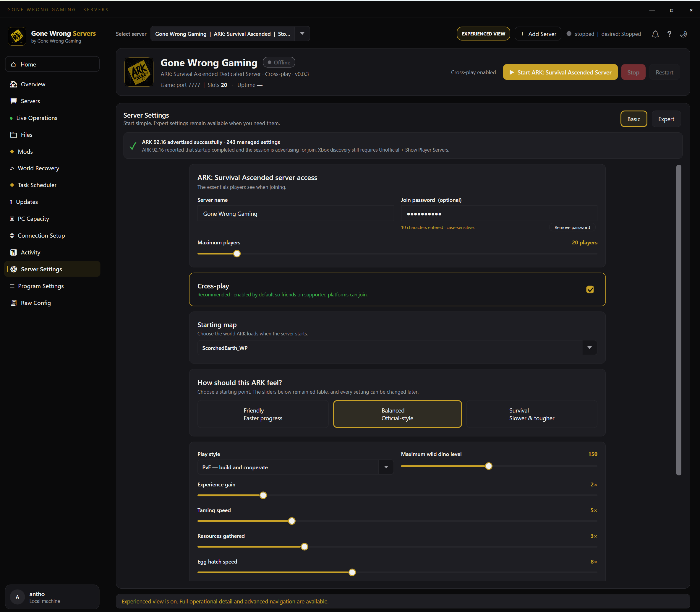Switch to Basic settings mode

633,119
